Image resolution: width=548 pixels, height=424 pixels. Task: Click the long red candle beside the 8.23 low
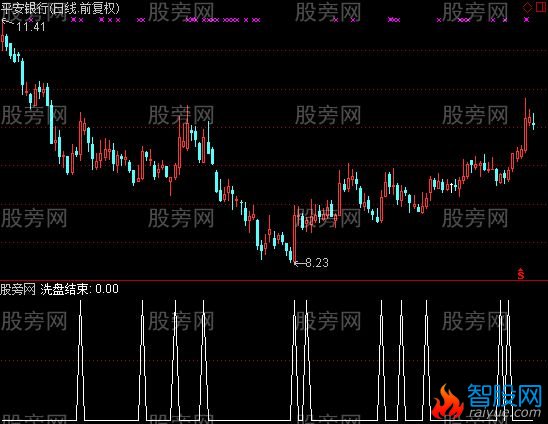(295, 233)
